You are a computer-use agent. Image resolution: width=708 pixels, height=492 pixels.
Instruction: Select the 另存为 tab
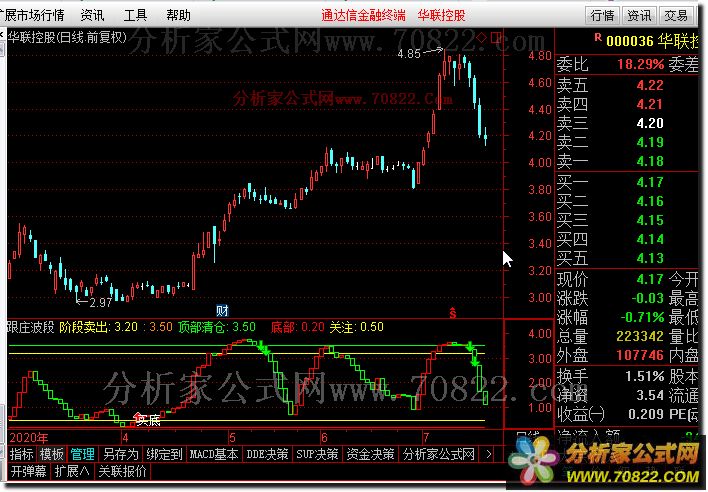pyautogui.click(x=120, y=454)
